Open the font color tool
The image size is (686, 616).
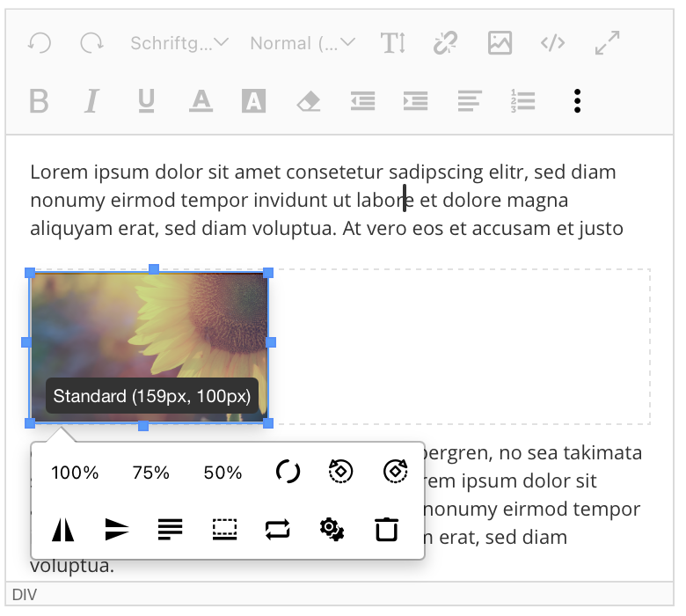click(x=201, y=101)
